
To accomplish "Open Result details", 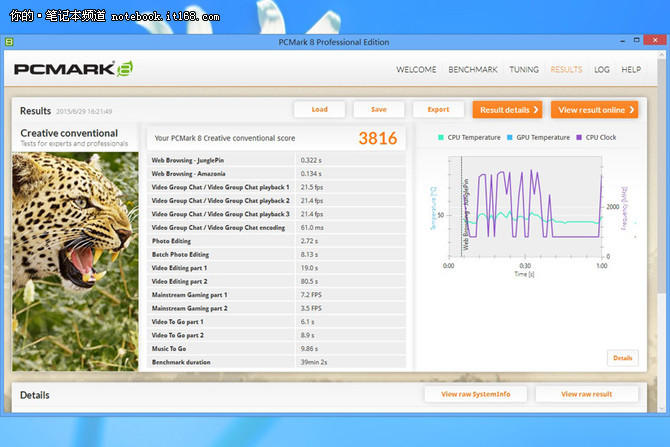I will tap(507, 110).
